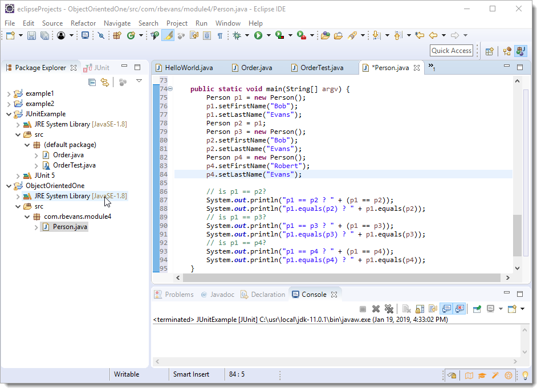Click the Save All toolbar icon

[x=44, y=35]
